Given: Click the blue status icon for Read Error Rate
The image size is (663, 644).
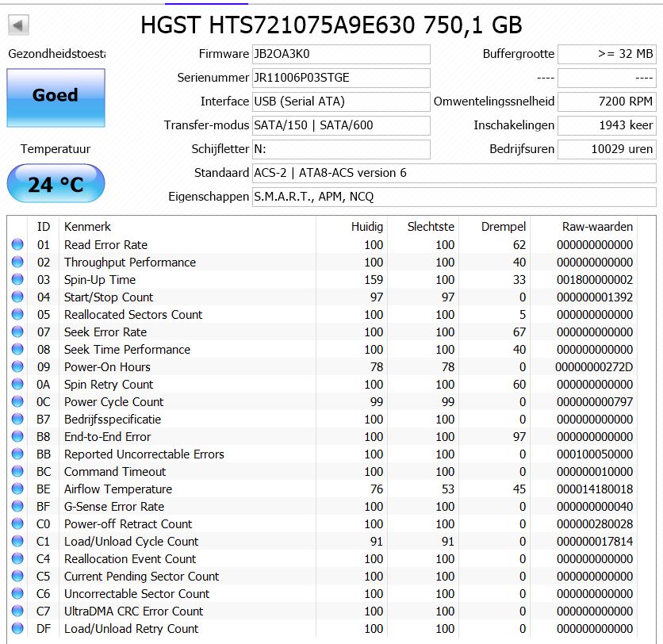Looking at the screenshot, I should (17, 244).
